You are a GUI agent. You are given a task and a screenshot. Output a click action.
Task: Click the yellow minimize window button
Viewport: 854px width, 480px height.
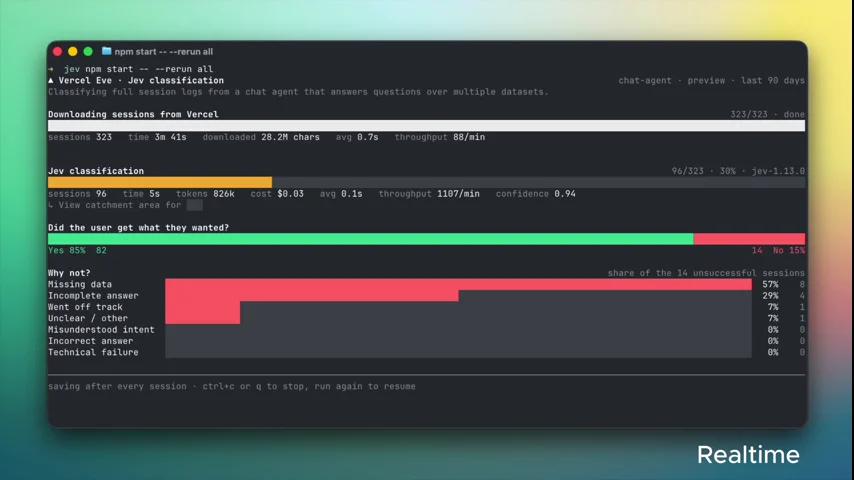click(72, 52)
